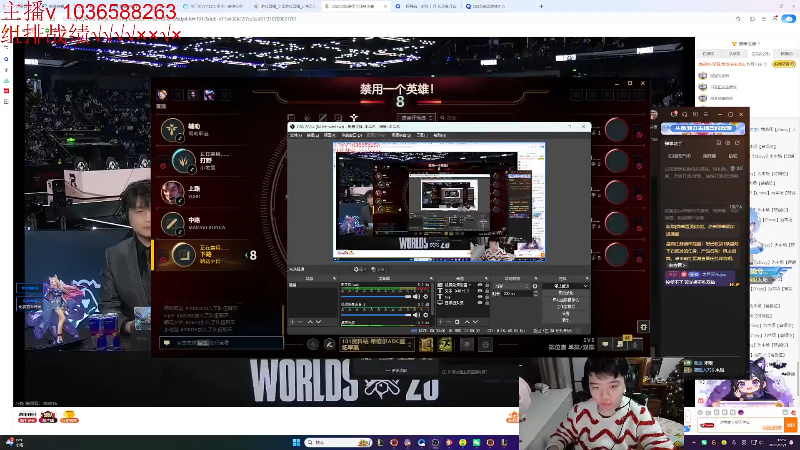Filter champions by mid lane icon
The width and height of the screenshot is (800, 450).
[x=322, y=117]
